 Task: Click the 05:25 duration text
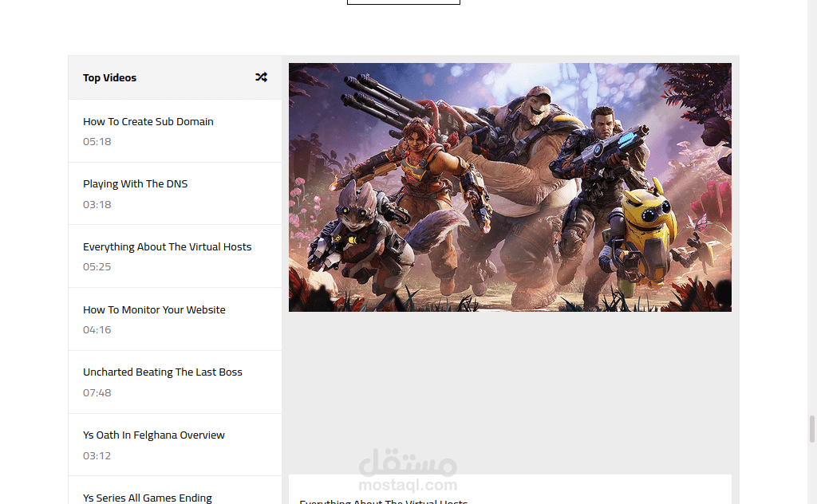[97, 266]
